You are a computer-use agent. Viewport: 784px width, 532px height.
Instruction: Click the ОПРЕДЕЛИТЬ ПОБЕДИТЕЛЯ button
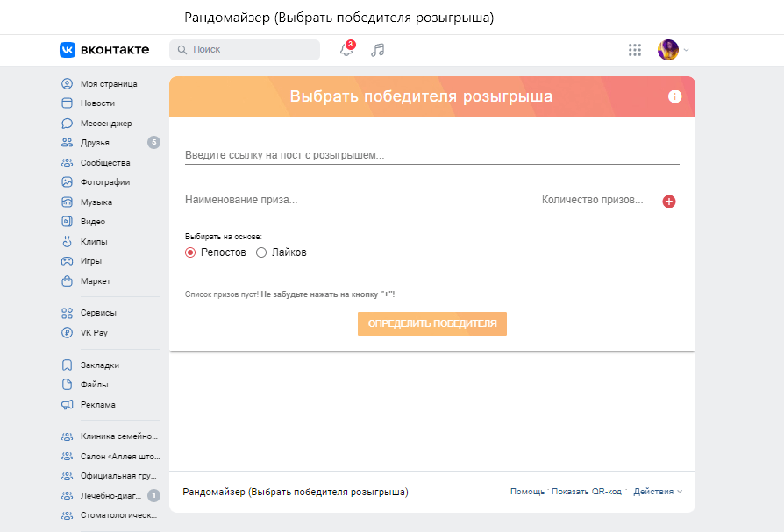432,323
